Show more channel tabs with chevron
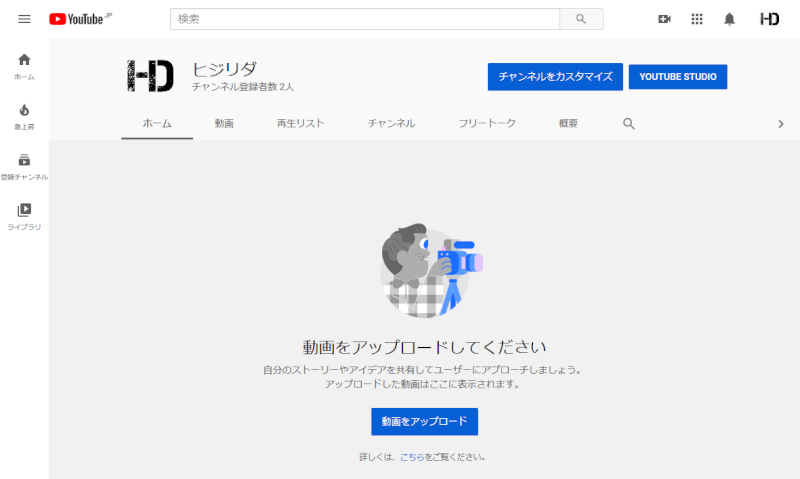The width and height of the screenshot is (800, 479). [x=781, y=124]
